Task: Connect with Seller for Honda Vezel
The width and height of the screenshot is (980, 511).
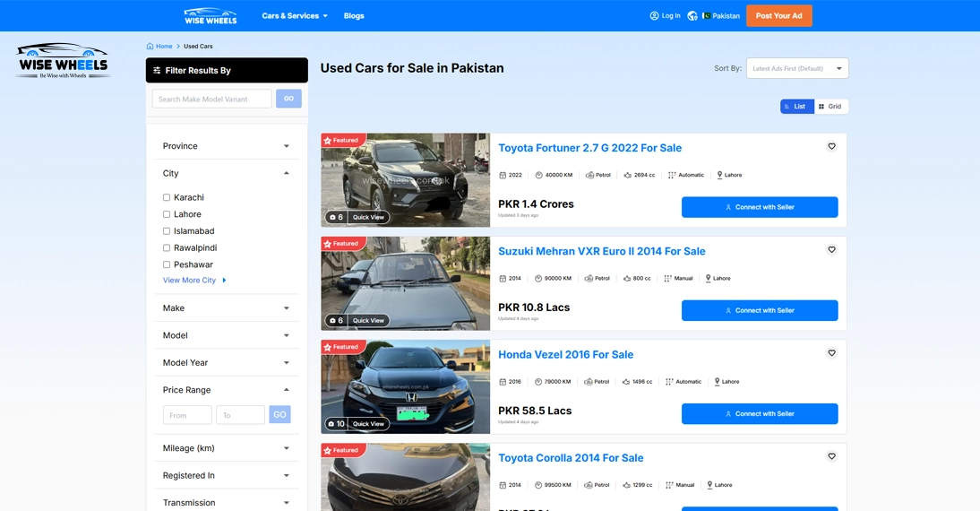Action: click(x=760, y=413)
